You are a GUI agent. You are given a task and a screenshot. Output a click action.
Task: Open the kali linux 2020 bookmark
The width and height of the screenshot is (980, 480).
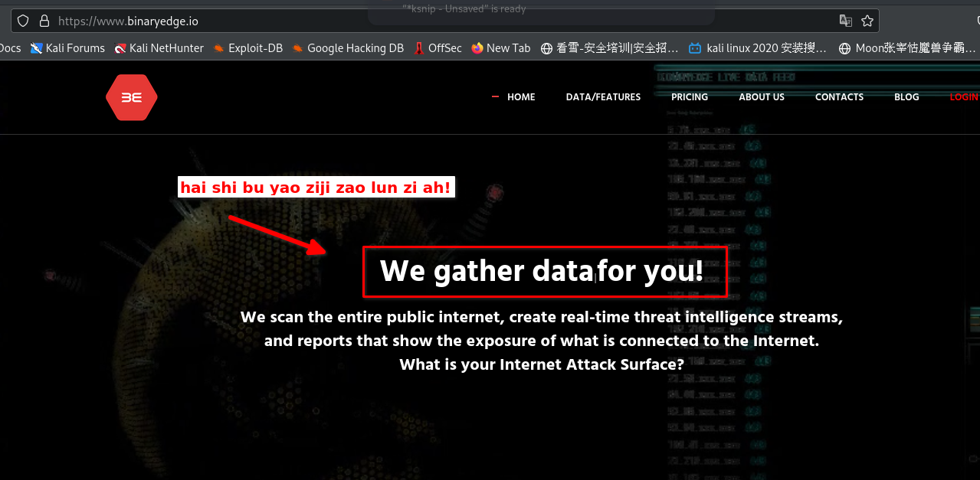tap(758, 48)
